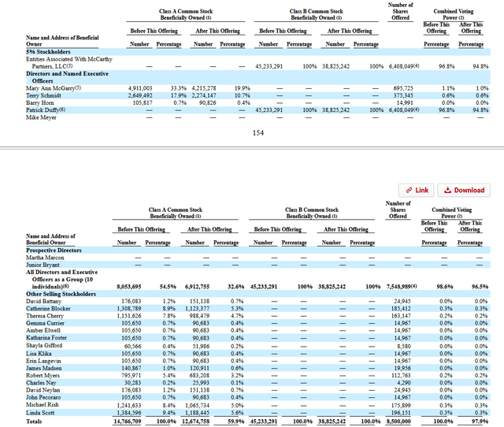The height and width of the screenshot is (427, 504).
Task: Click the Martha Marcon row name
Action: point(45,258)
